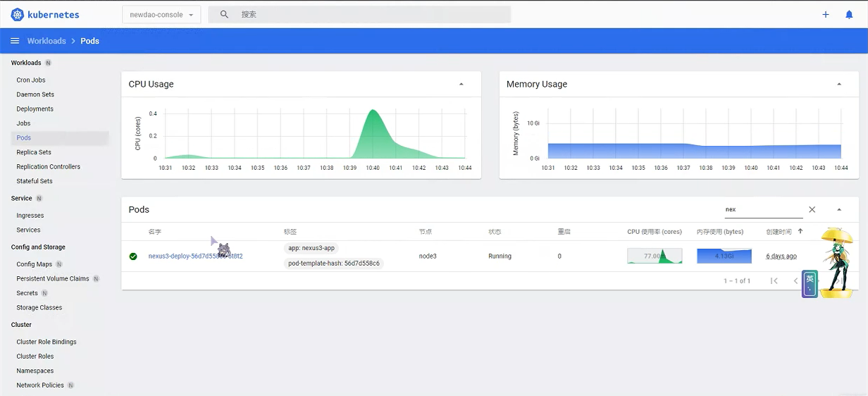The image size is (868, 396).
Task: Collapse the Pods list card
Action: point(839,209)
